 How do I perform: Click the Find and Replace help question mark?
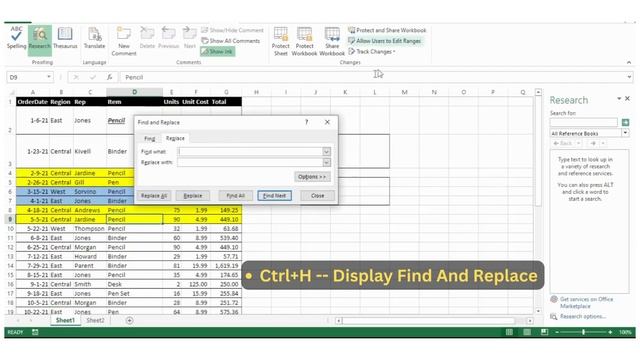307,122
